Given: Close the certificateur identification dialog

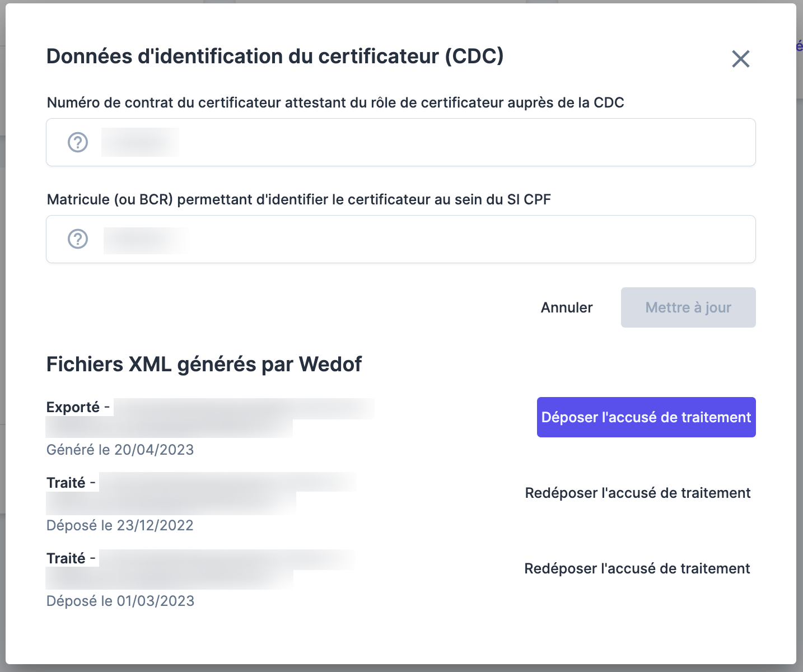Looking at the screenshot, I should coord(740,59).
